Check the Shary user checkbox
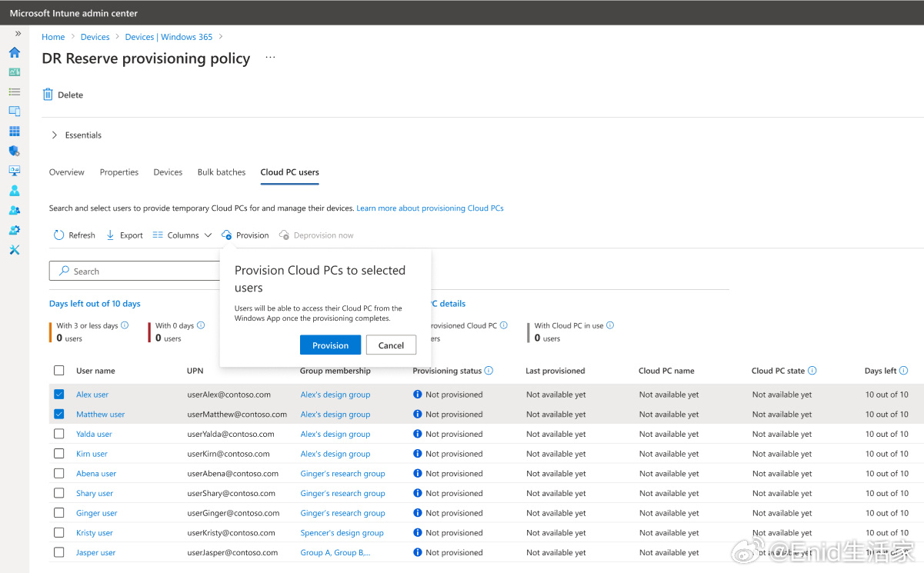924x573 pixels. pyautogui.click(x=59, y=493)
